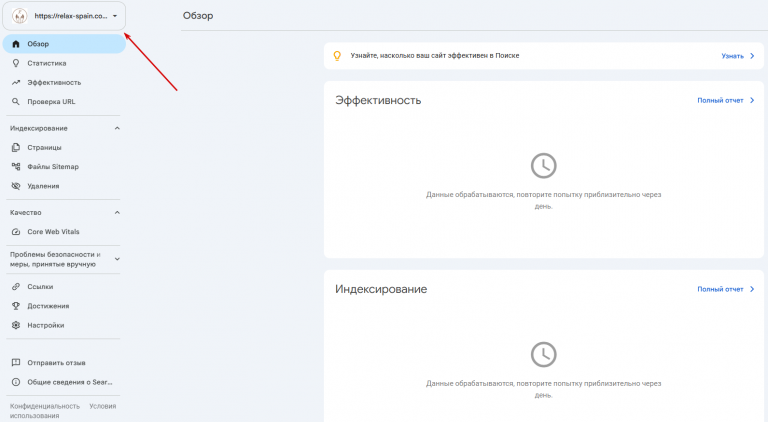Open Настройки in the sidebar
The width and height of the screenshot is (768, 422).
46,325
